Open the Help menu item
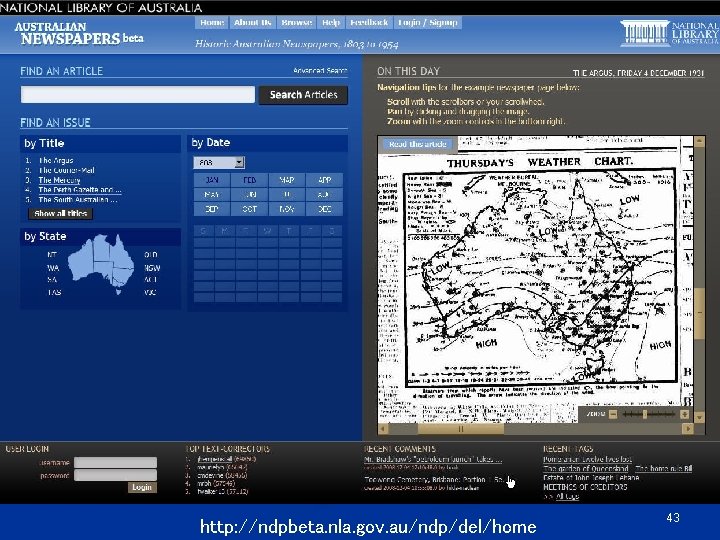The height and width of the screenshot is (540, 720). point(331,22)
